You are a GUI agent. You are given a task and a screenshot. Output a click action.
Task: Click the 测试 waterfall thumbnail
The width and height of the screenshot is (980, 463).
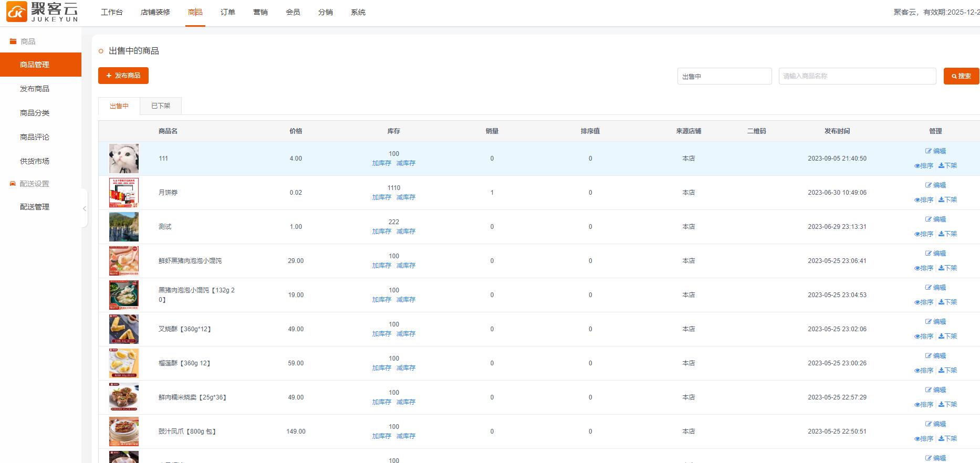click(x=124, y=227)
